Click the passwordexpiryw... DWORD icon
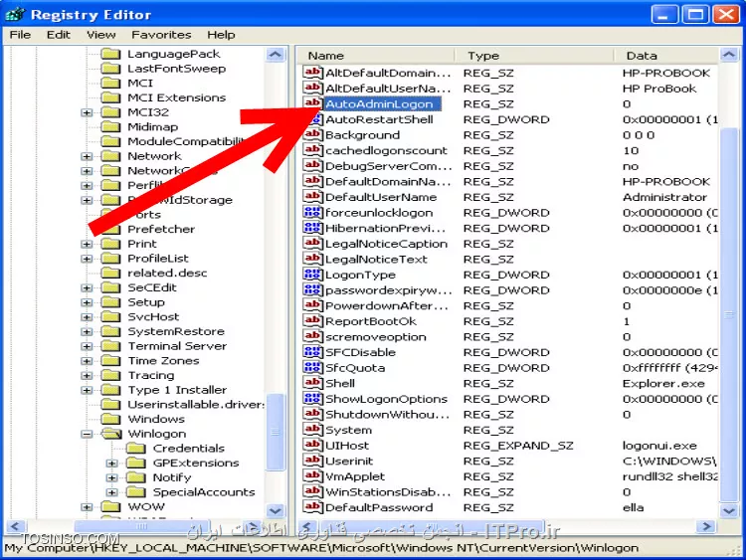 [312, 290]
